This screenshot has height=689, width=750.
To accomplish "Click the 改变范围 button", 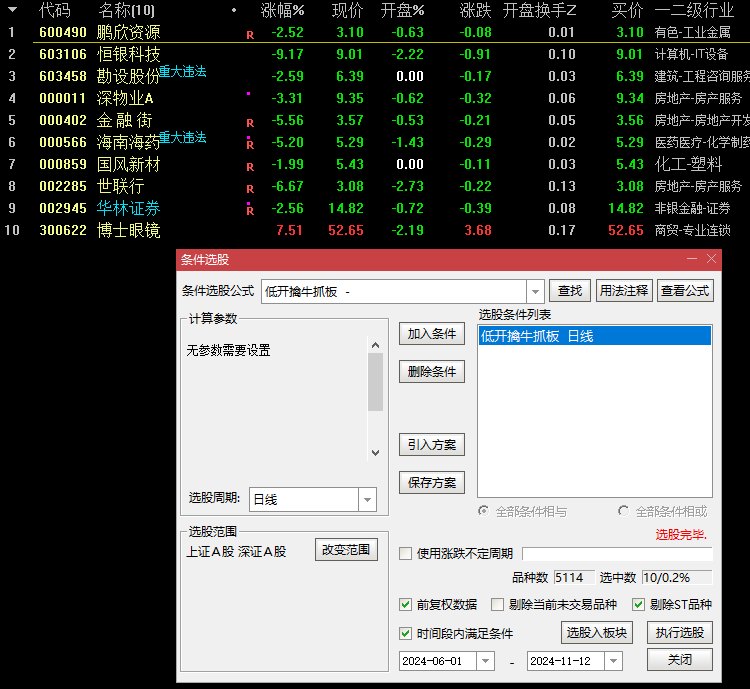I will pyautogui.click(x=346, y=549).
